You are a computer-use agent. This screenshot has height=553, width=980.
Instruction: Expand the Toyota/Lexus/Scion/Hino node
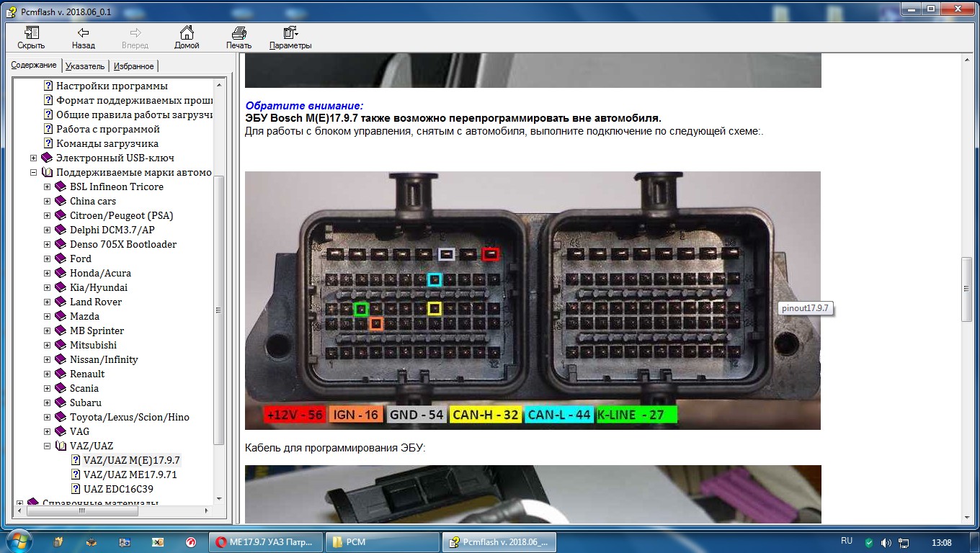click(x=47, y=417)
